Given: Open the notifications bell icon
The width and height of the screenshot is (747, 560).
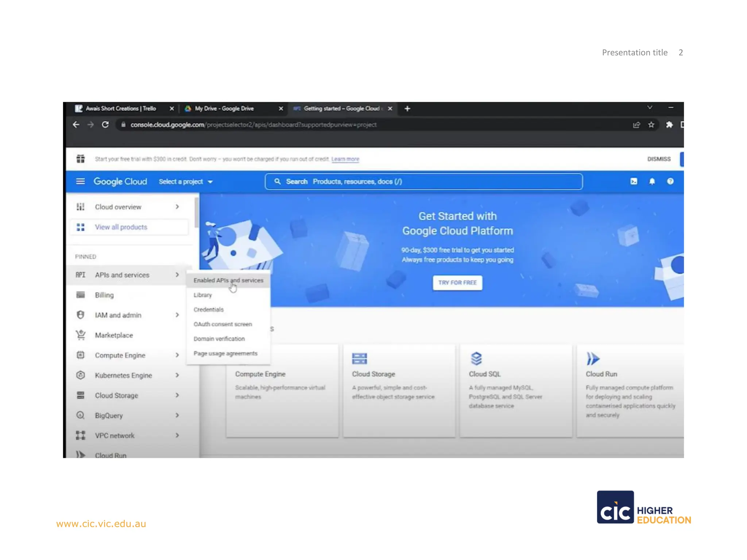Looking at the screenshot, I should click(x=652, y=181).
